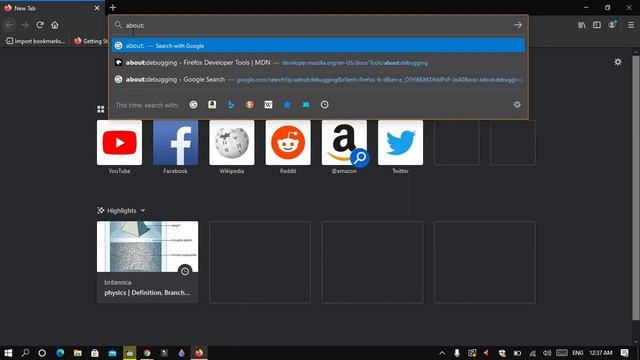
Task: Click the Firefox taskbar icon
Action: (x=199, y=353)
